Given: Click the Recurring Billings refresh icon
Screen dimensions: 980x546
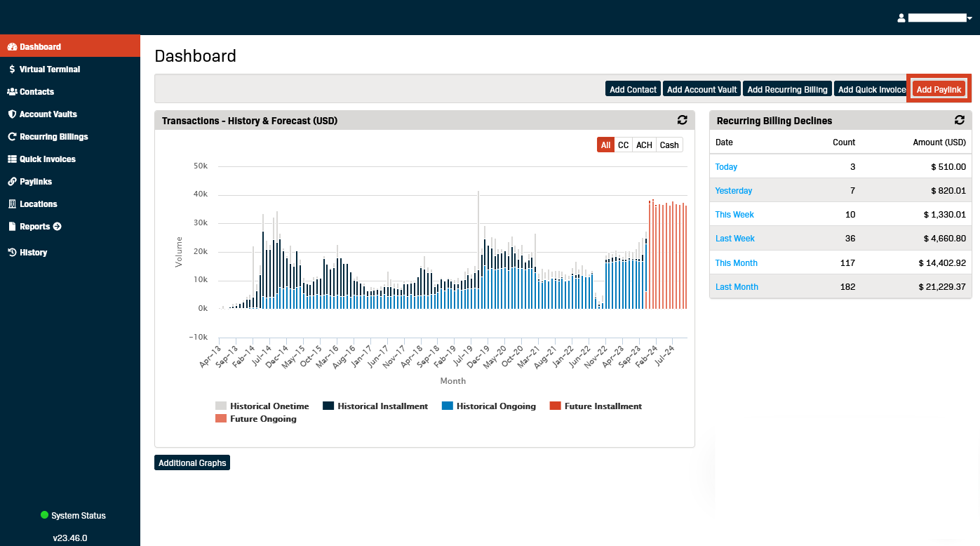Looking at the screenshot, I should pyautogui.click(x=12, y=137).
